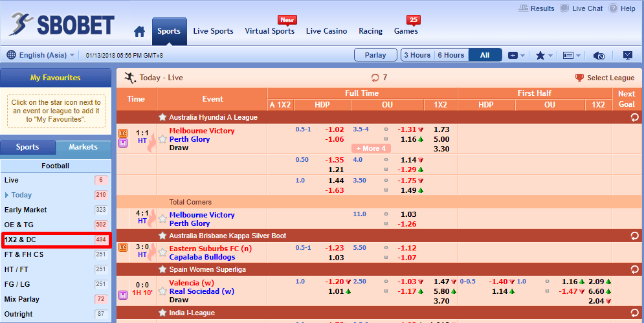This screenshot has width=644, height=323.
Task: Switch to the sidebar Markets tab
Action: point(83,147)
